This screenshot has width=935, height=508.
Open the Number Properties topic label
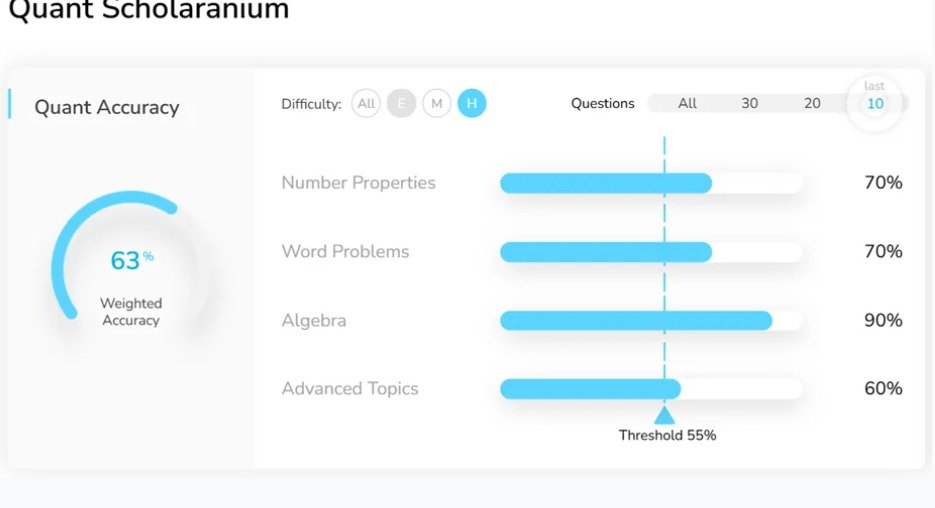(358, 183)
